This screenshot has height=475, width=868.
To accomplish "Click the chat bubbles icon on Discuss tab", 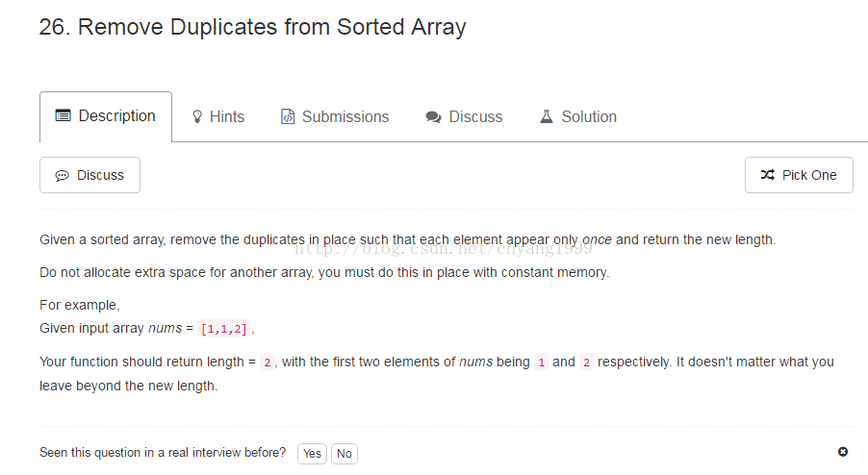I will 433,117.
